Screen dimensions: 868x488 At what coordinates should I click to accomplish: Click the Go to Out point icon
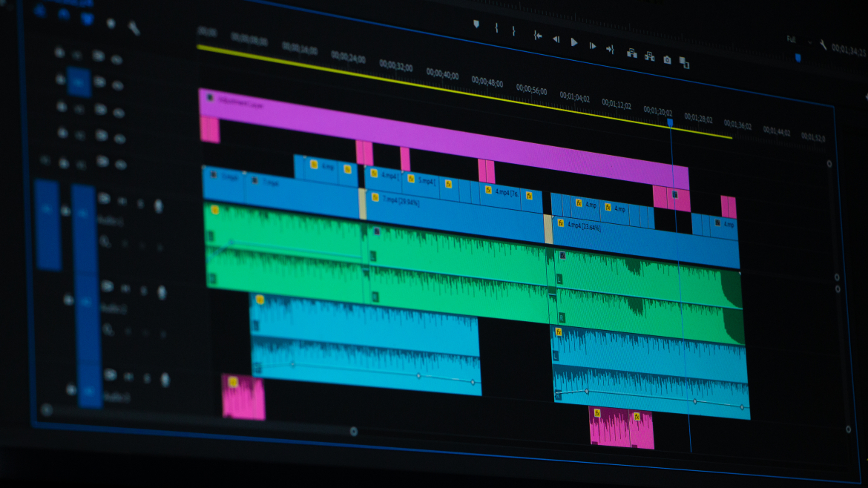pos(610,49)
